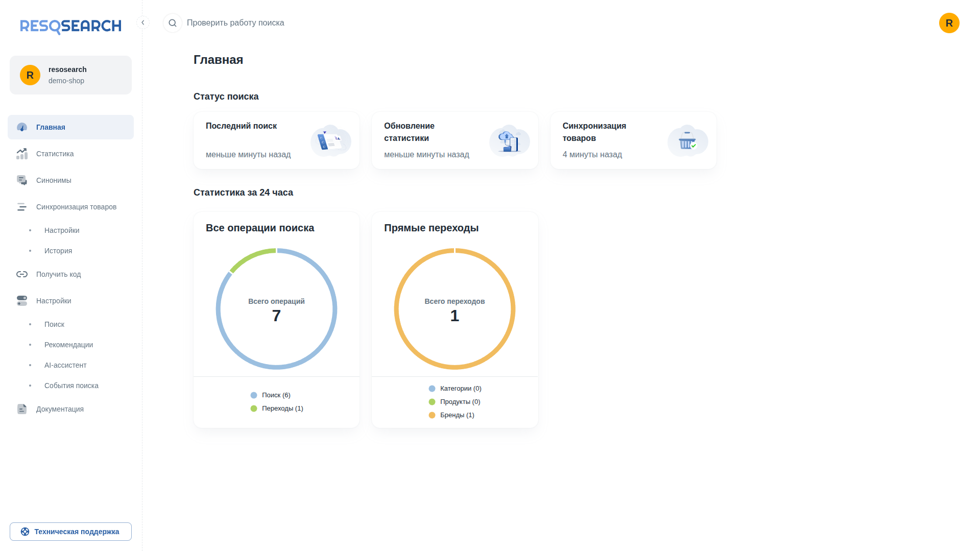The width and height of the screenshot is (980, 551).
Task: Open the Обновление статистики status card
Action: [x=455, y=140]
